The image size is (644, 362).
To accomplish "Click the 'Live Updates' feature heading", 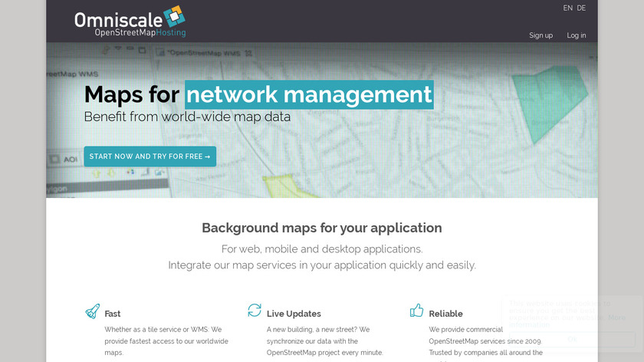I will (294, 314).
